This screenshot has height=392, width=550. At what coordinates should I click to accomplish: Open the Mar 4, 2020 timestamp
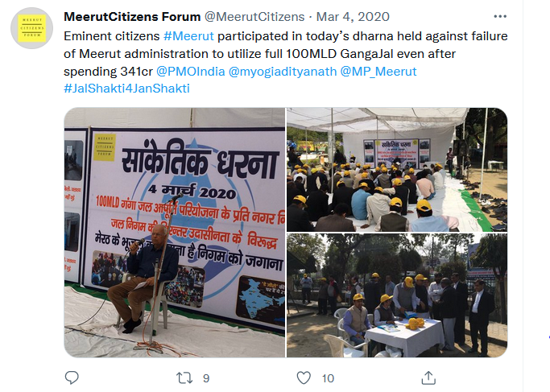353,16
